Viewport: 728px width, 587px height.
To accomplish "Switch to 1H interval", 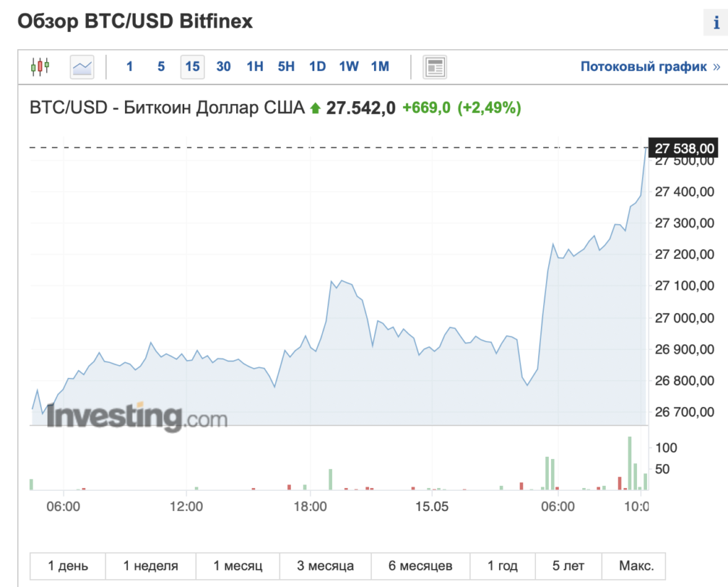I will click(x=255, y=66).
